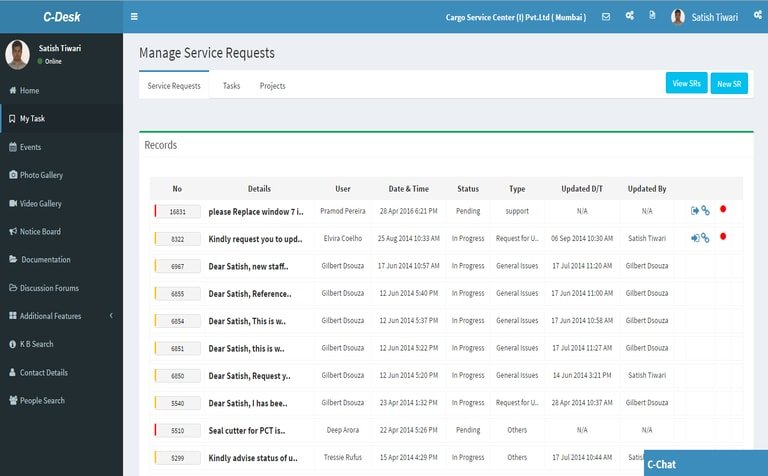The image size is (768, 476).
Task: Click the New SR button
Action: pyautogui.click(x=729, y=84)
